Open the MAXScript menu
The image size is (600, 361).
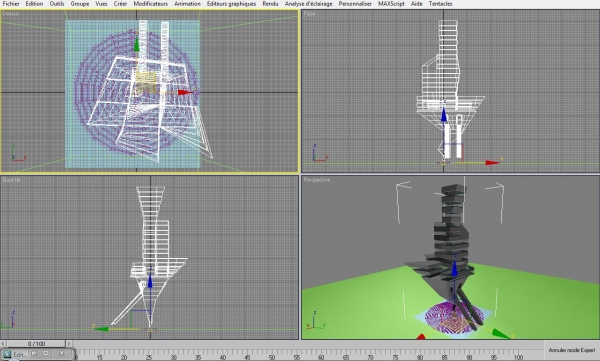(x=391, y=4)
